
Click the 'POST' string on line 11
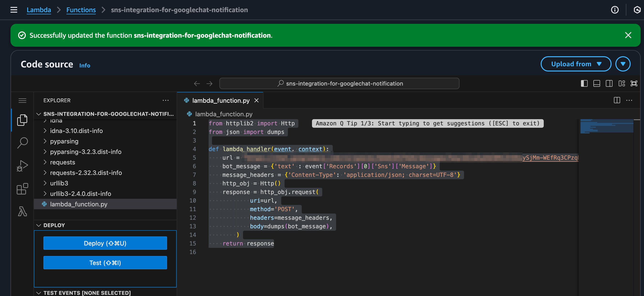285,209
